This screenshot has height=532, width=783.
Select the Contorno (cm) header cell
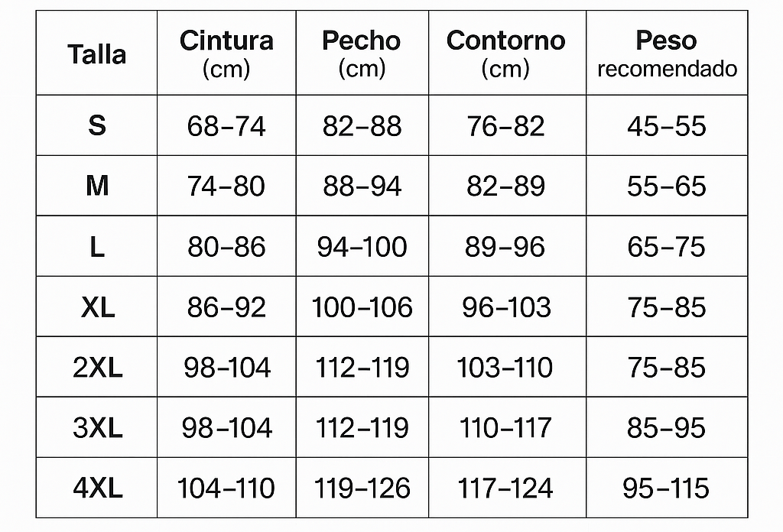[x=505, y=54]
